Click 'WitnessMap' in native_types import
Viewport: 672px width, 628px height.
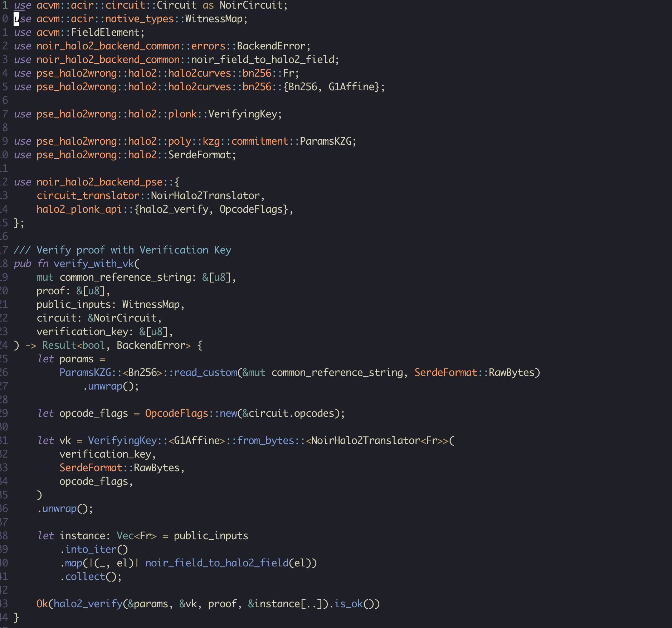tap(214, 19)
